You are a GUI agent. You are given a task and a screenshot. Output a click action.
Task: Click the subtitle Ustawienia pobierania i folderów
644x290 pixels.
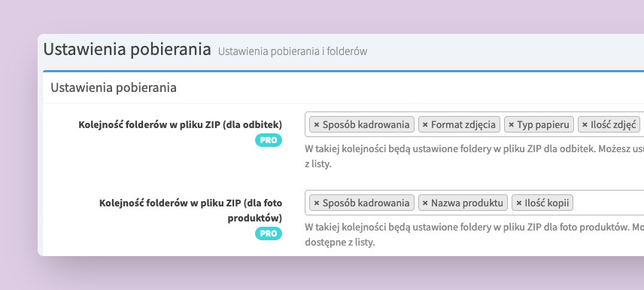pyautogui.click(x=293, y=51)
